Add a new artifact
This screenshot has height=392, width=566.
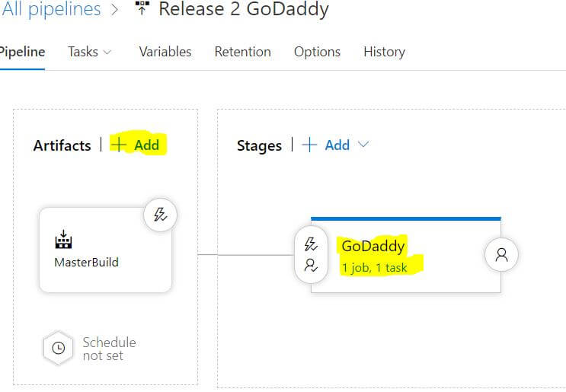point(138,145)
